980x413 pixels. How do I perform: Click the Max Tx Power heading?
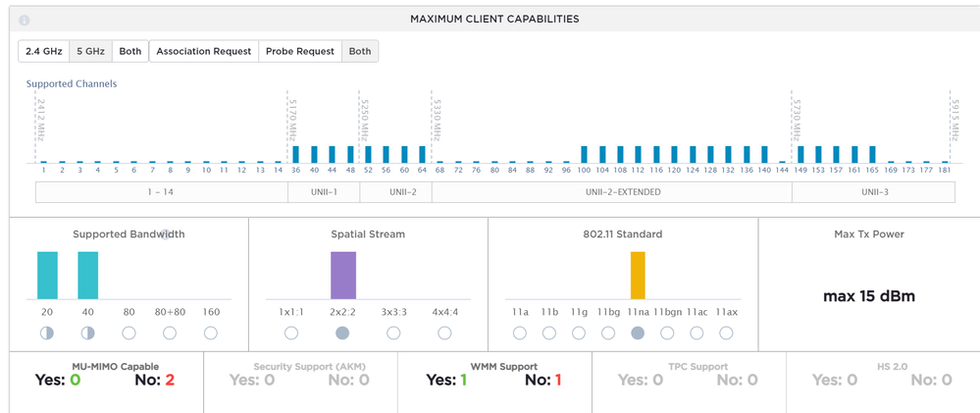pyautogui.click(x=869, y=234)
